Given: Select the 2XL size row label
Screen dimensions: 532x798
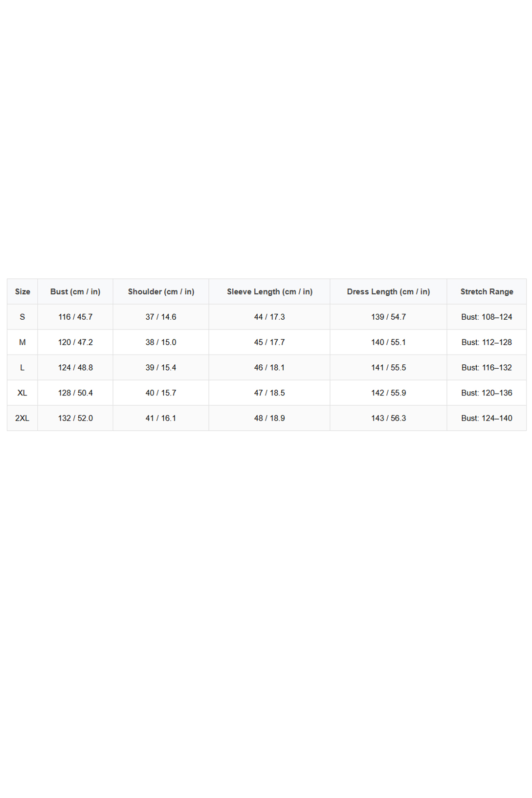Looking at the screenshot, I should (x=22, y=418).
